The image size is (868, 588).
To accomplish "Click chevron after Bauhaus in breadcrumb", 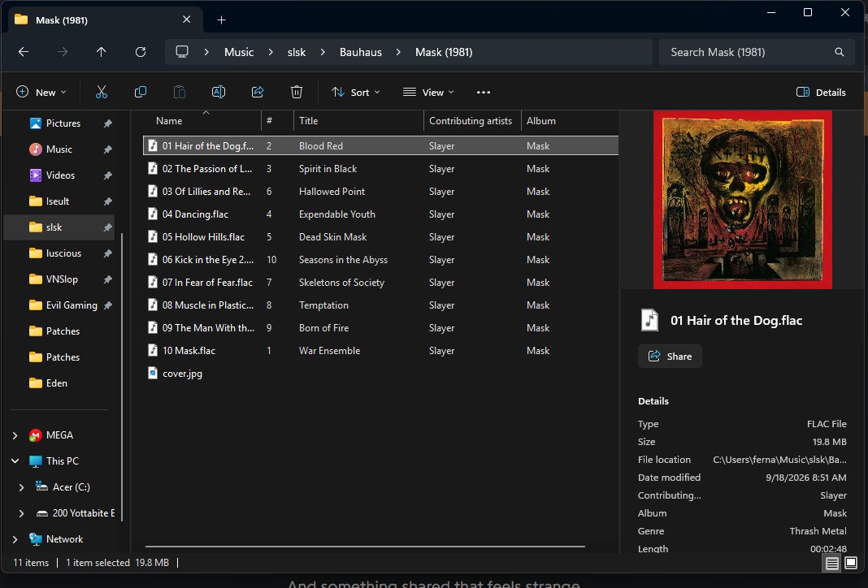I will coord(398,52).
